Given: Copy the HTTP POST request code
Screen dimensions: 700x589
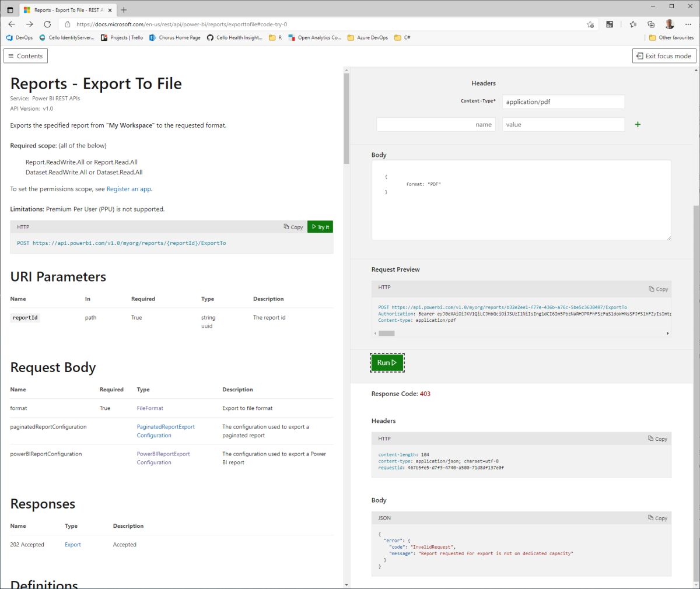Looking at the screenshot, I should click(293, 227).
